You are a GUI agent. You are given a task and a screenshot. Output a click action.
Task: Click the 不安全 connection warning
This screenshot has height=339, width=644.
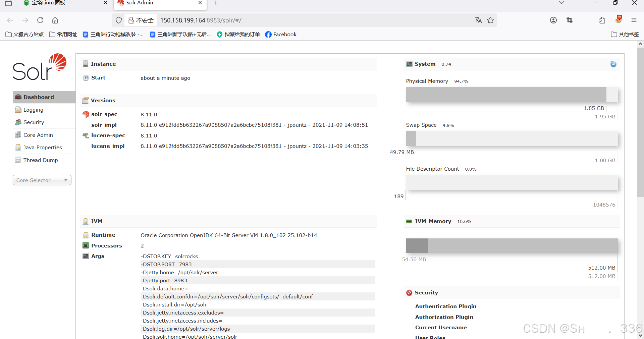(141, 20)
